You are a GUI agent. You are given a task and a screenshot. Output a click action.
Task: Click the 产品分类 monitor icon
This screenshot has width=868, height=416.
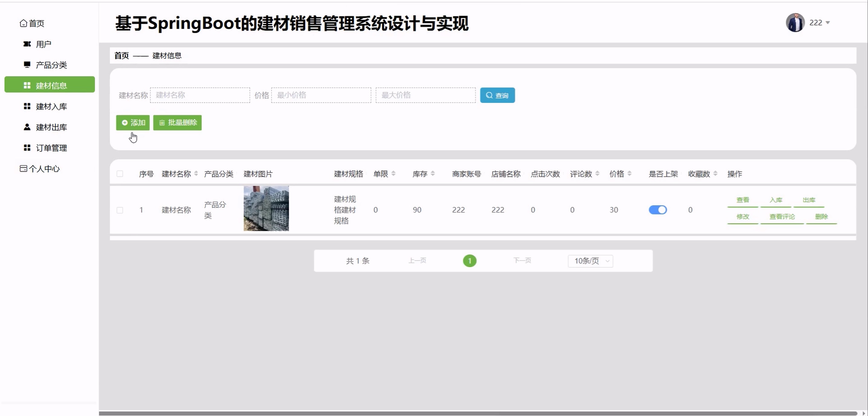click(27, 65)
